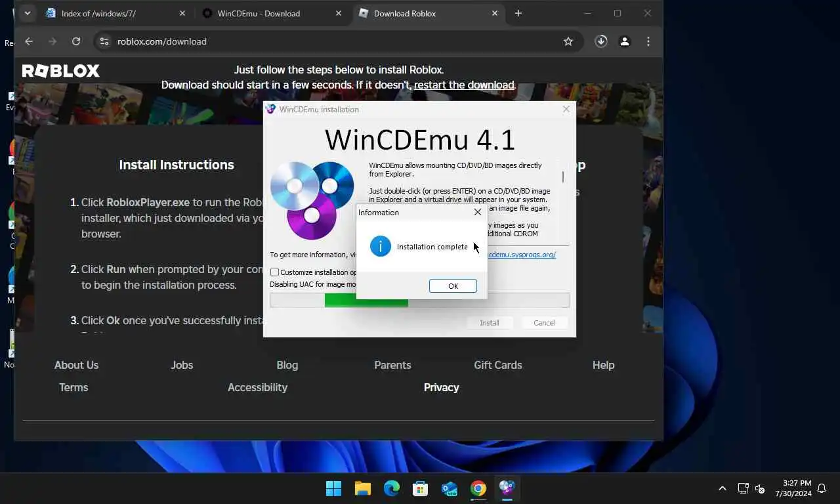Click the WinCDEmu installation progress bar
Viewport: 840px width, 504px height.
click(x=420, y=301)
